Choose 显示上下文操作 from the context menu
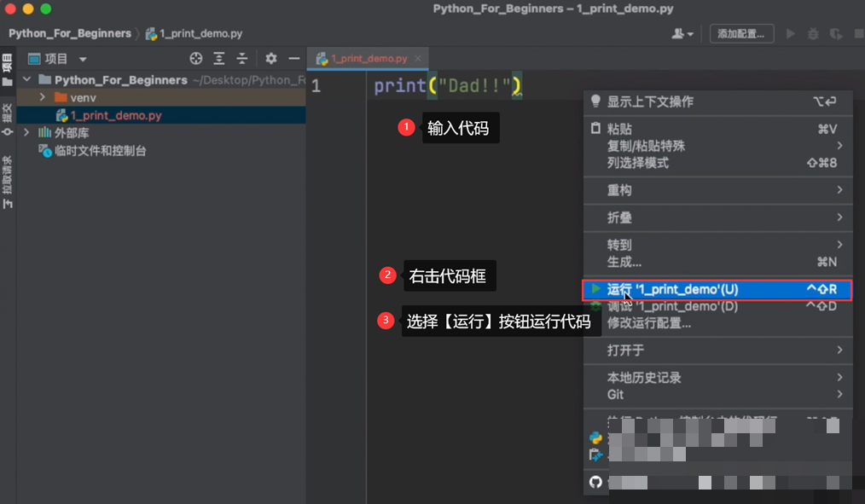 (x=718, y=101)
